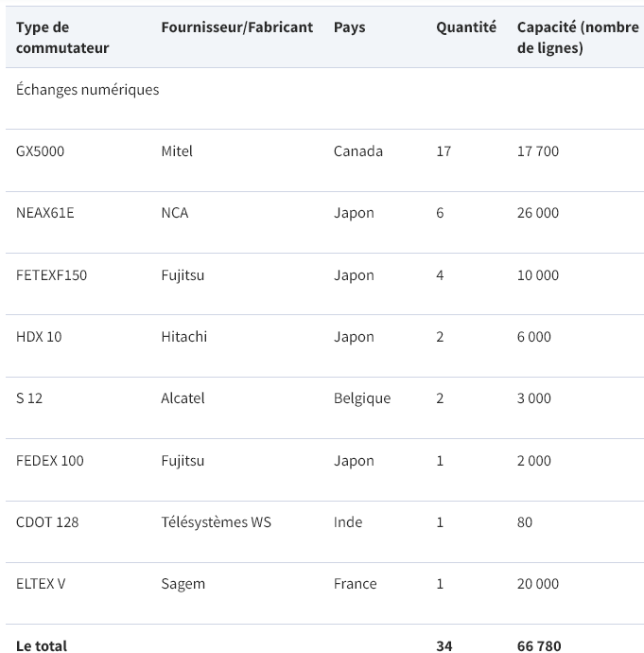Click the Sagem supplier cell
This screenshot has height=653, width=644.
[183, 584]
